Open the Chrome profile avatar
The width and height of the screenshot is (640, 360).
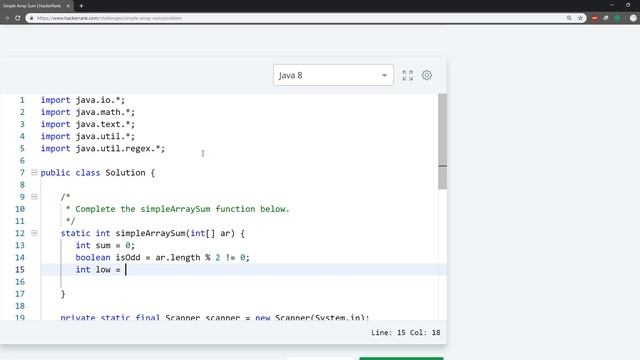coord(633,18)
